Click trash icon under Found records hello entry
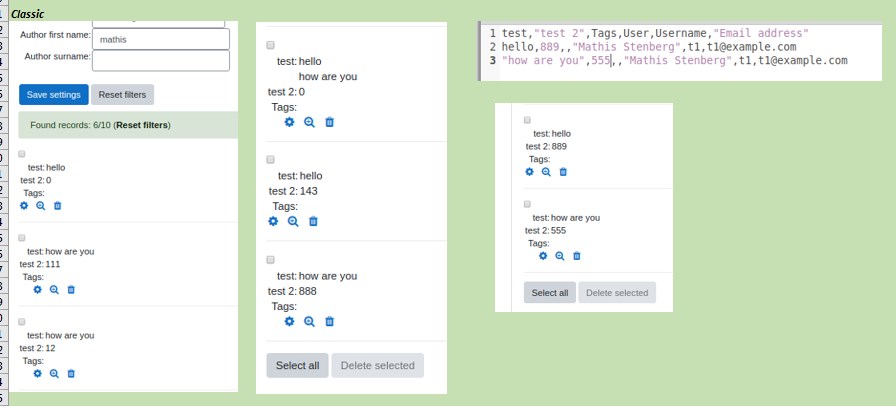 [57, 205]
